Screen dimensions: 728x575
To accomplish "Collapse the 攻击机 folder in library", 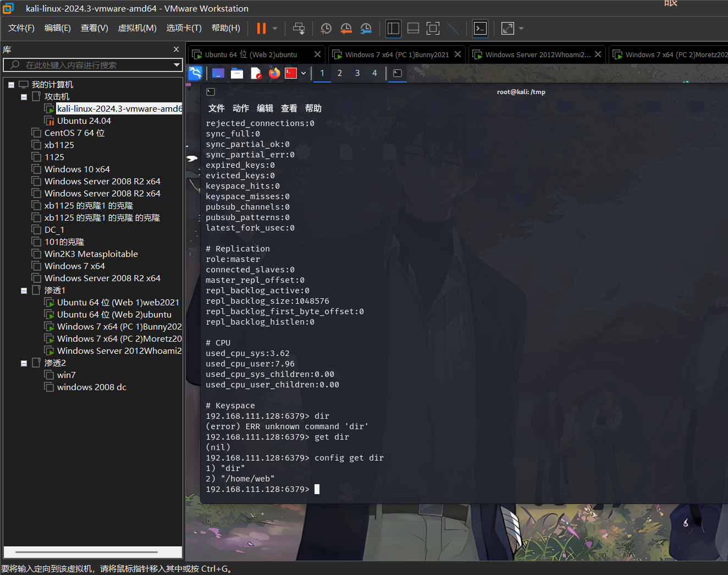I will point(24,97).
